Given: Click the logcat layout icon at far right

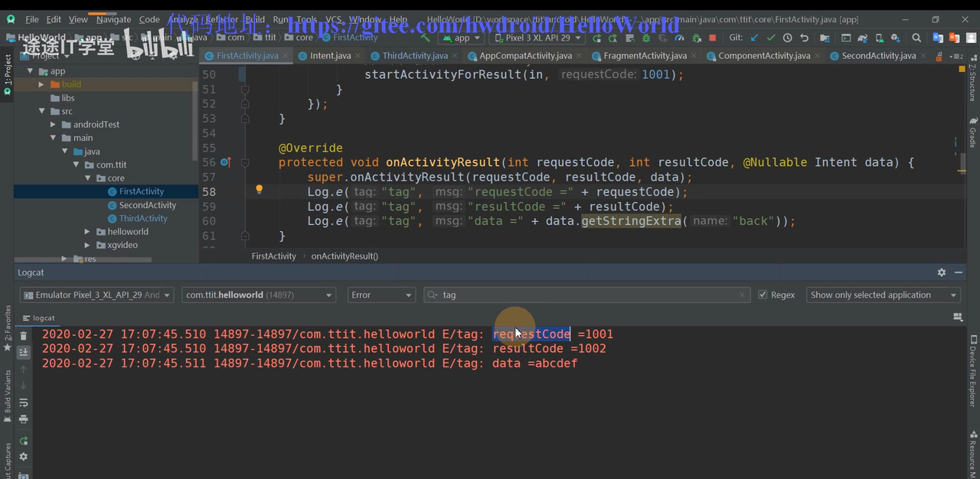Looking at the screenshot, I should click(957, 317).
